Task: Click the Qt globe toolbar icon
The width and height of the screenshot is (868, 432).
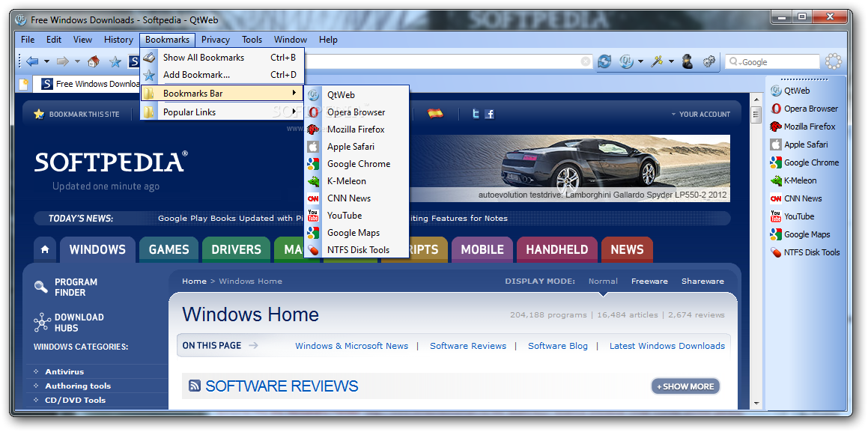Action: click(x=626, y=61)
